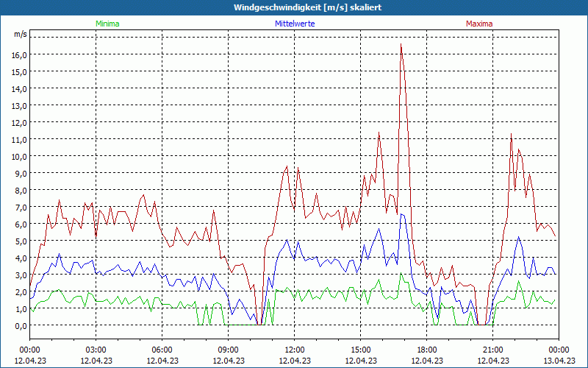The height and width of the screenshot is (368, 588).
Task: Click the red Maxima peak above 16 m/s
Action: pyautogui.click(x=401, y=44)
